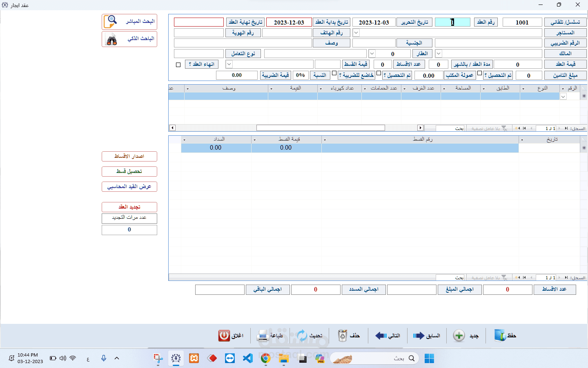Click the حفظ (save) icon in bottom toolbar
Screen dimensions: 588x368
(500, 336)
